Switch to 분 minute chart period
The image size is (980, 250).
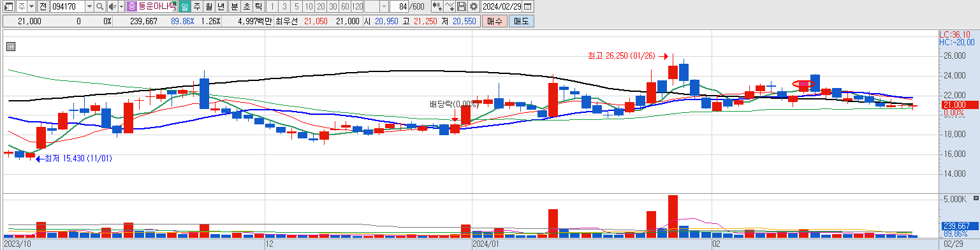[234, 6]
